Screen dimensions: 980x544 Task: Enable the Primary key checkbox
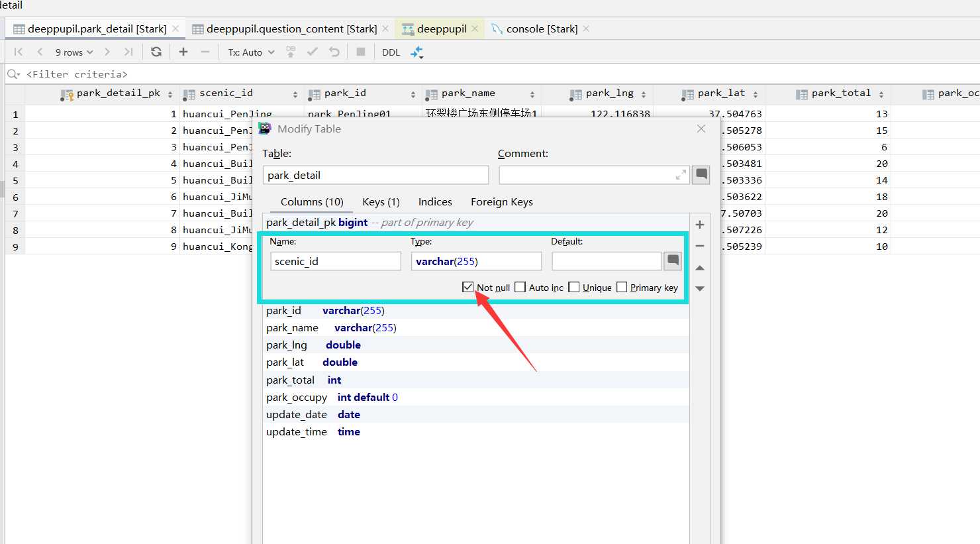pyautogui.click(x=622, y=287)
